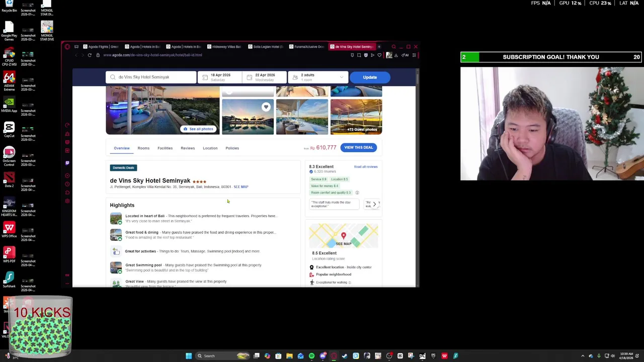Open the guests and rooms dropdown
The image size is (644, 362).
[319, 77]
